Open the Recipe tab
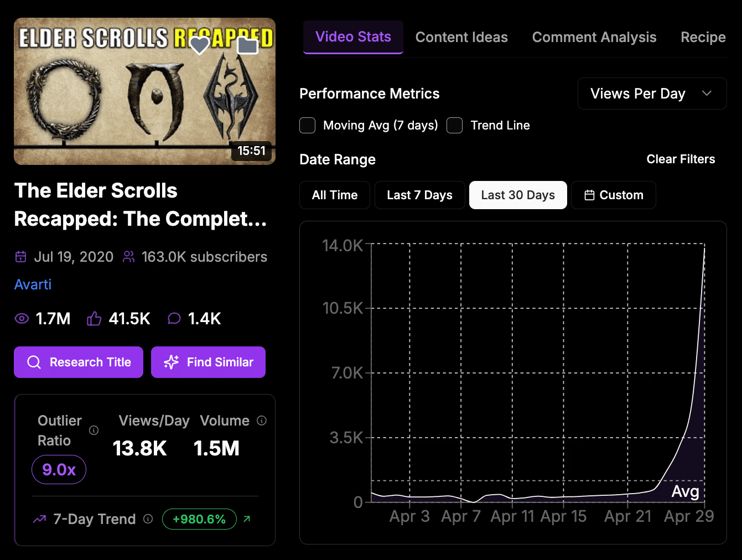This screenshot has height=560, width=742. 703,37
